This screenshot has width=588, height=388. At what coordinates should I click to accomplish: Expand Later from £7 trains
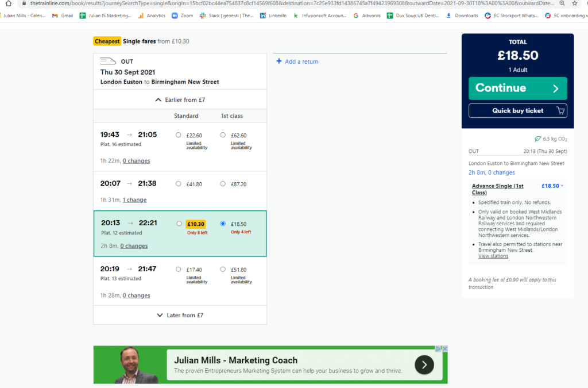click(180, 315)
